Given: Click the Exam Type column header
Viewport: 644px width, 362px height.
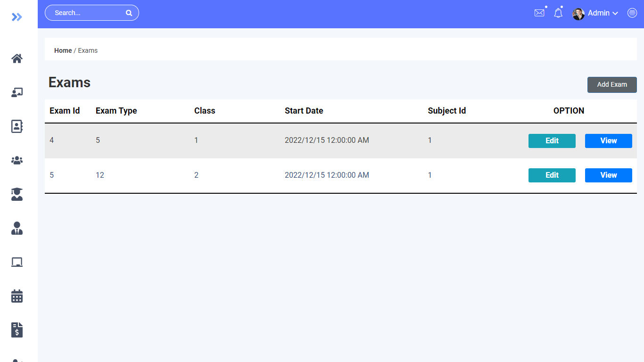Looking at the screenshot, I should [x=116, y=111].
